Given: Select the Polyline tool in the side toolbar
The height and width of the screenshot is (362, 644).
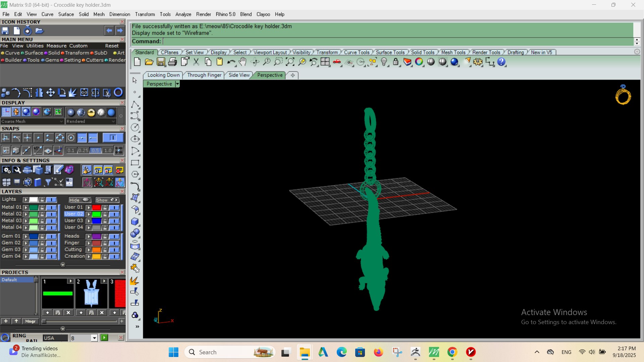Looking at the screenshot, I should 135,105.
